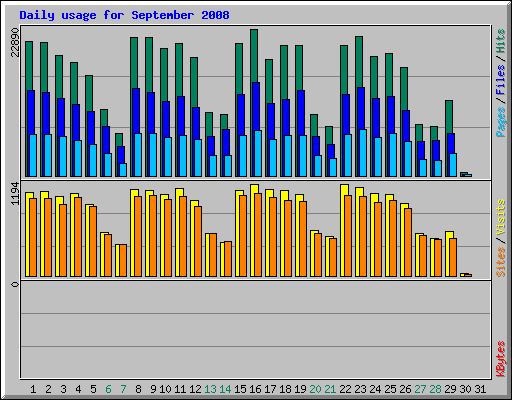Click the cyan pages bar for day 23
This screenshot has width=512, height=400.
coord(363,153)
